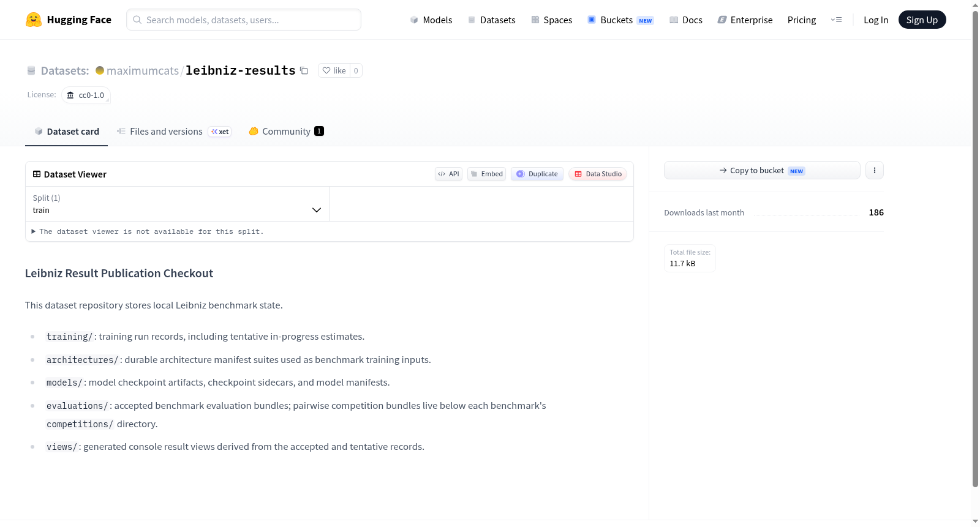Click the Hugging Face logo icon
980x527 pixels.
(x=34, y=20)
